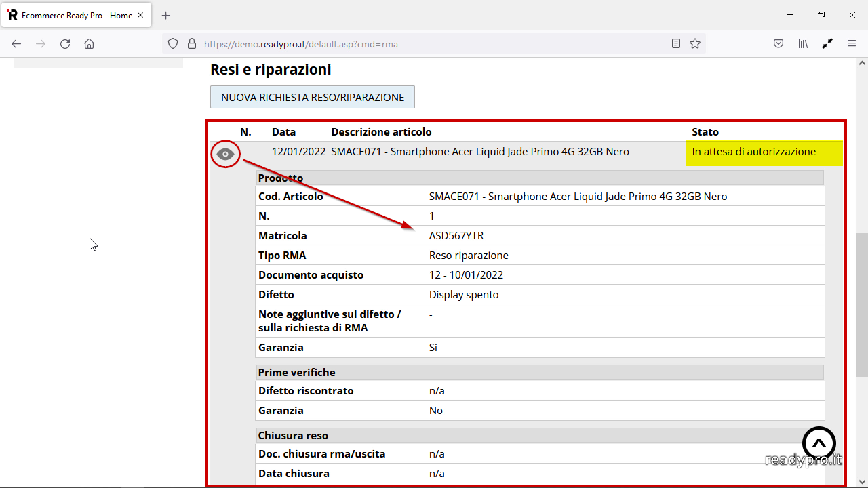Click the 'Prime verifiche' section header
Screen dimensions: 868x488
[x=540, y=372]
